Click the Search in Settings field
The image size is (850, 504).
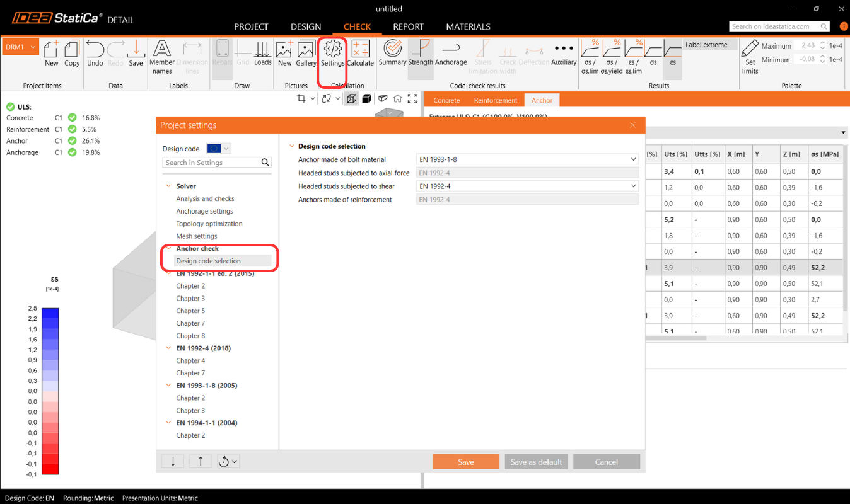(212, 163)
